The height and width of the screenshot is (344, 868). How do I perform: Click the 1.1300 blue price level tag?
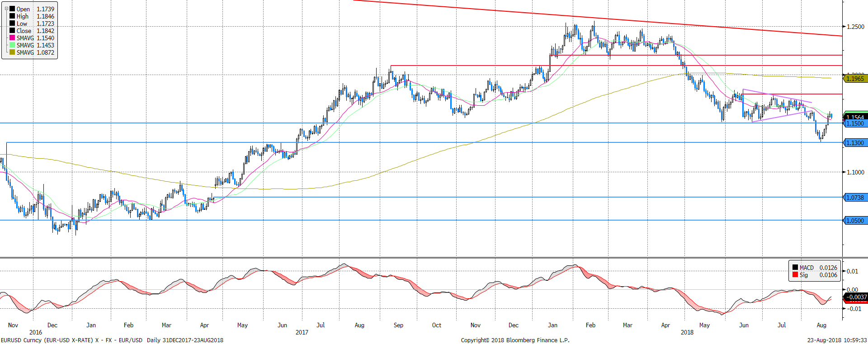(855, 143)
